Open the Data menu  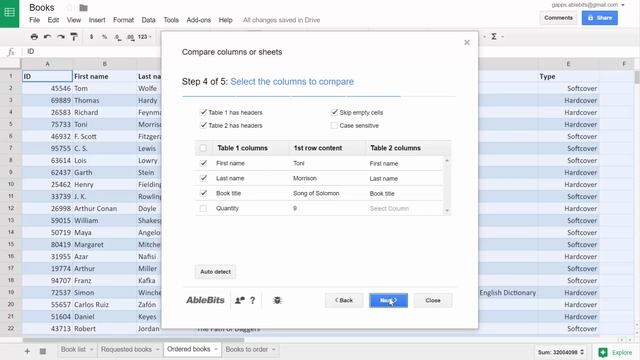coord(149,20)
